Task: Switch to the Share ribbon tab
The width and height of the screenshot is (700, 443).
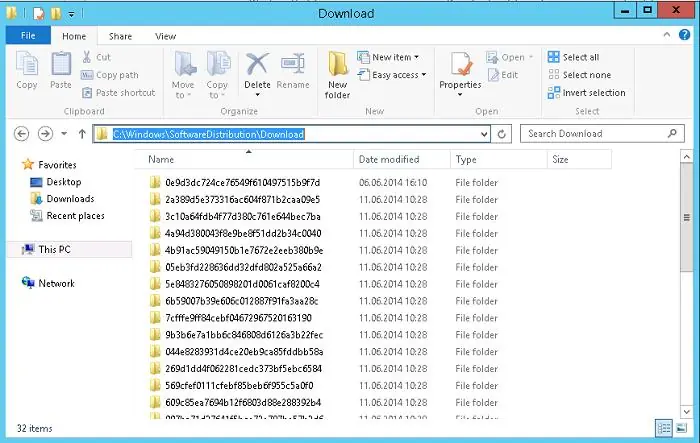Action: (x=120, y=36)
